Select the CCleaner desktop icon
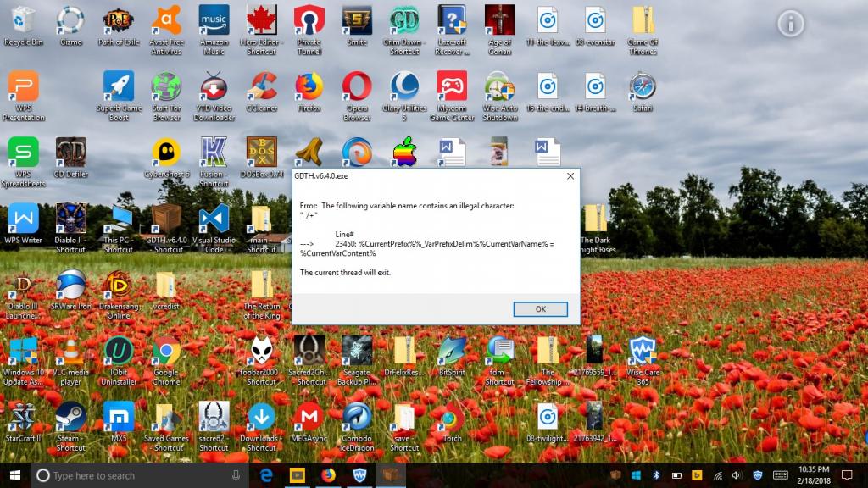Image resolution: width=868 pixels, height=488 pixels. click(x=261, y=86)
